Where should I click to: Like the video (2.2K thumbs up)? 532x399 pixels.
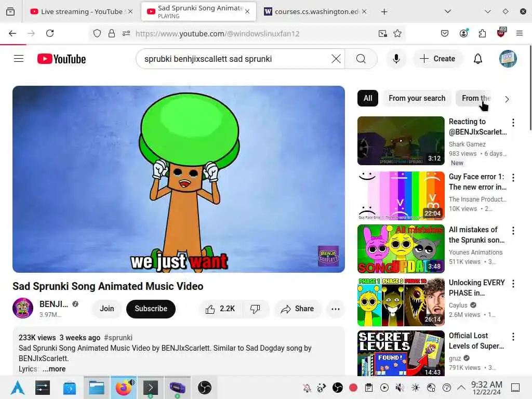(220, 309)
